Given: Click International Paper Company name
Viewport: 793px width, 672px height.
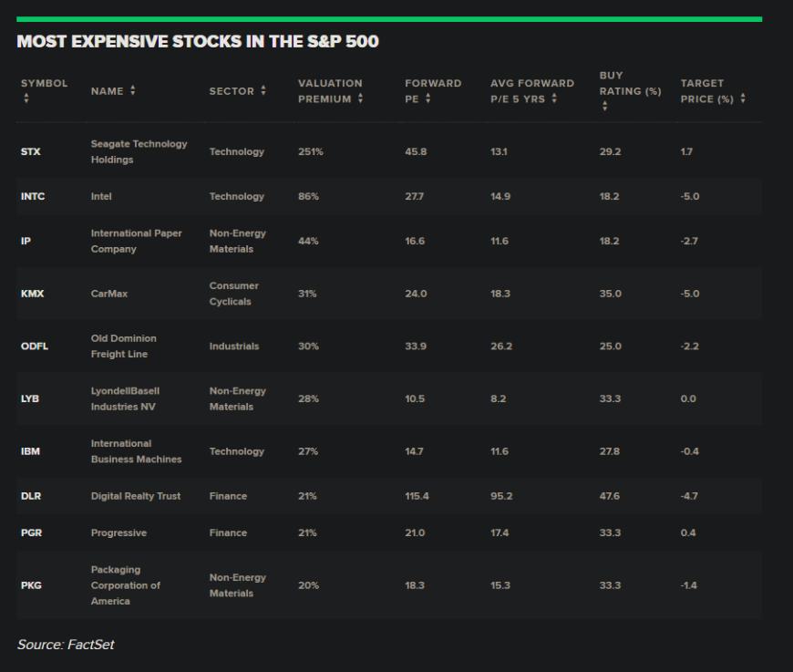Looking at the screenshot, I should (137, 241).
